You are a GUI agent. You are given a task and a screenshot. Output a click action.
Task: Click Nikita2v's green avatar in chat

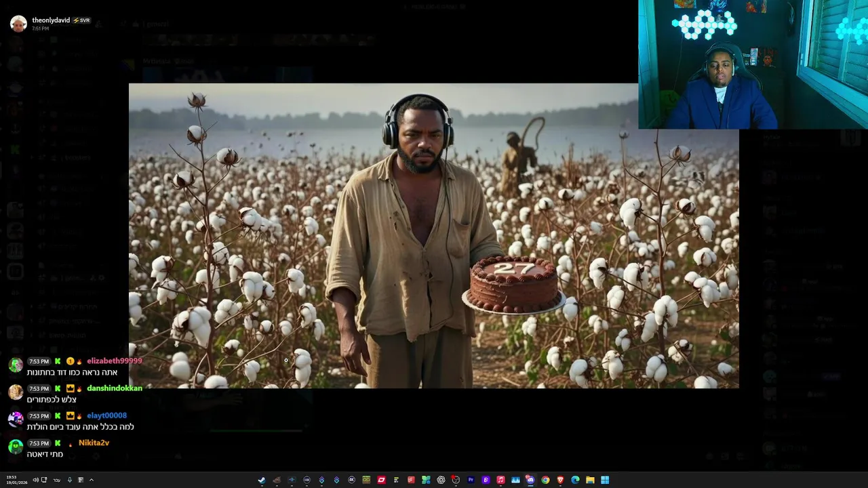point(15,447)
